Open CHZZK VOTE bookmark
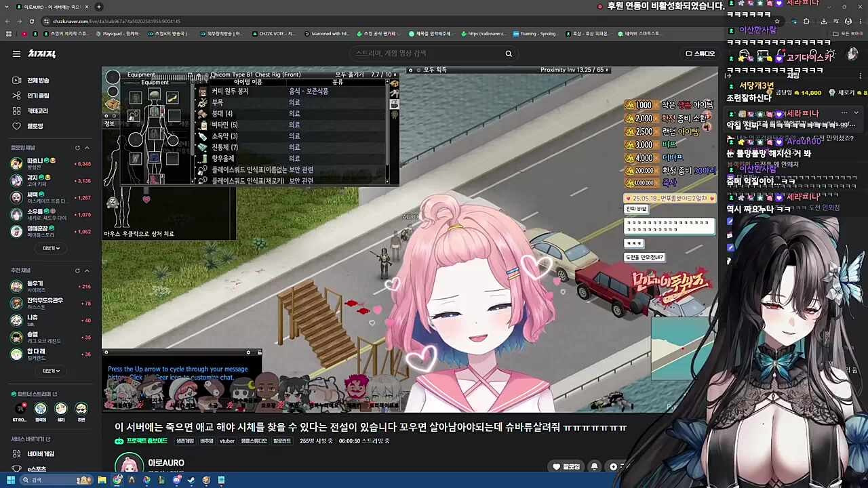868x488 pixels. tap(274, 33)
